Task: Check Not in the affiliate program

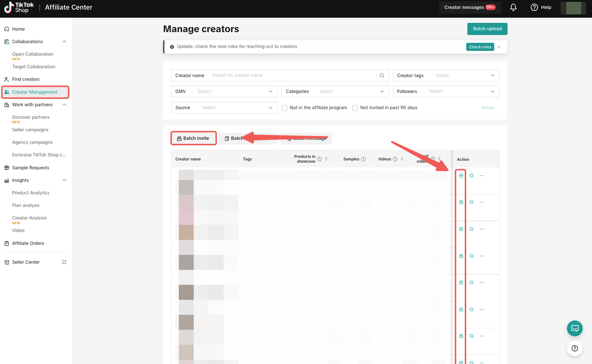Action: [285, 108]
